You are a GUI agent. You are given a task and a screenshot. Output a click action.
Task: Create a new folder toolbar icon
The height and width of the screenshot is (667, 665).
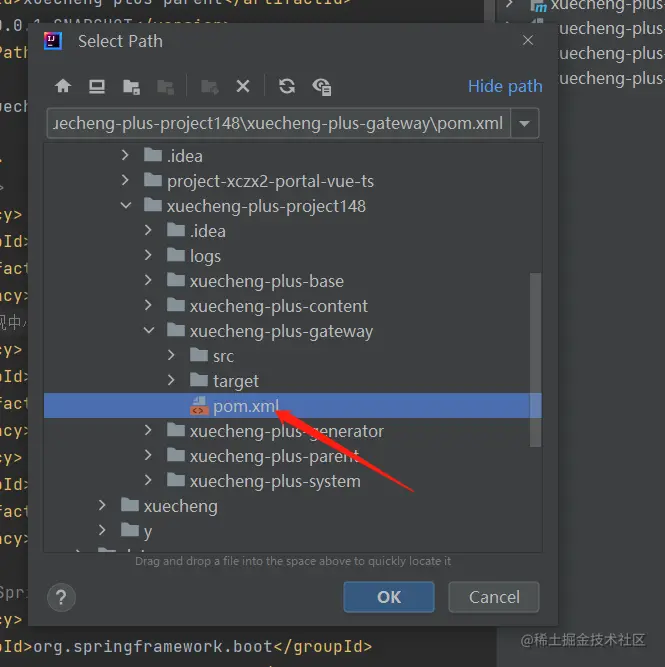[210, 87]
